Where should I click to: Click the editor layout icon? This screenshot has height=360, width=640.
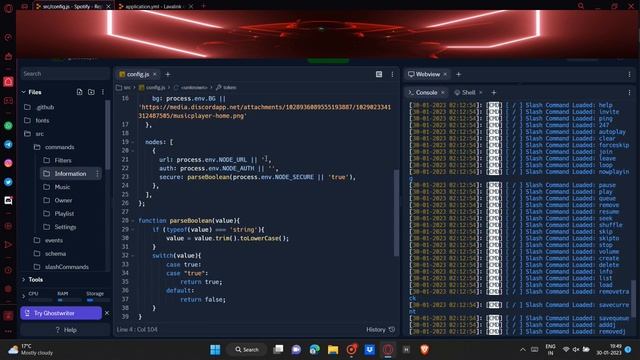click(x=379, y=74)
